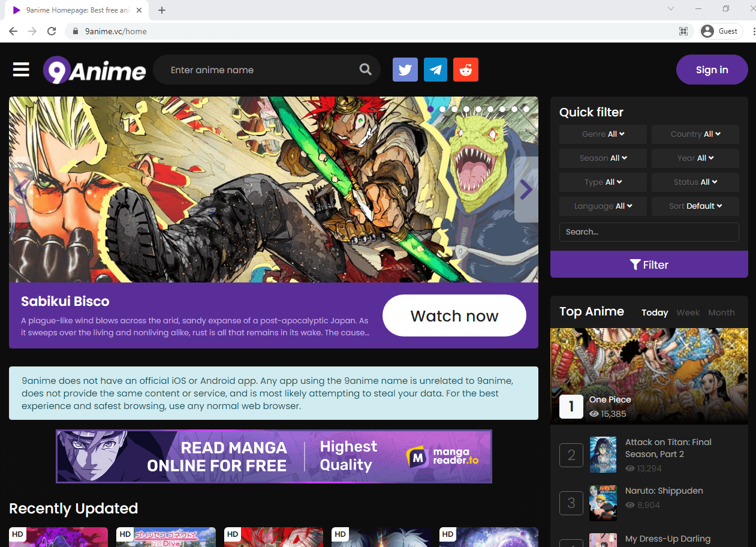
Task: Click the Sabikui Bisco carousel artwork
Action: [x=273, y=190]
